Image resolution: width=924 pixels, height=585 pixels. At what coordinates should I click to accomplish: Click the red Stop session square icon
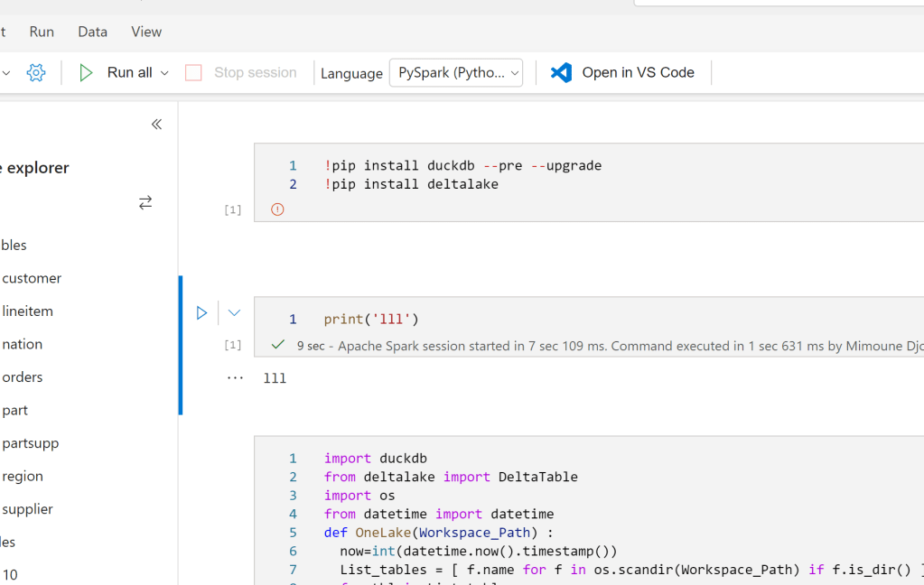[x=193, y=73]
